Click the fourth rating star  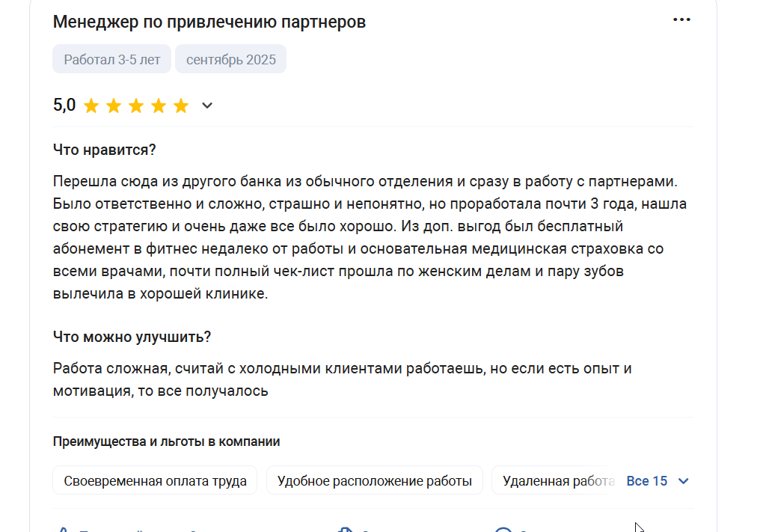[x=159, y=106]
